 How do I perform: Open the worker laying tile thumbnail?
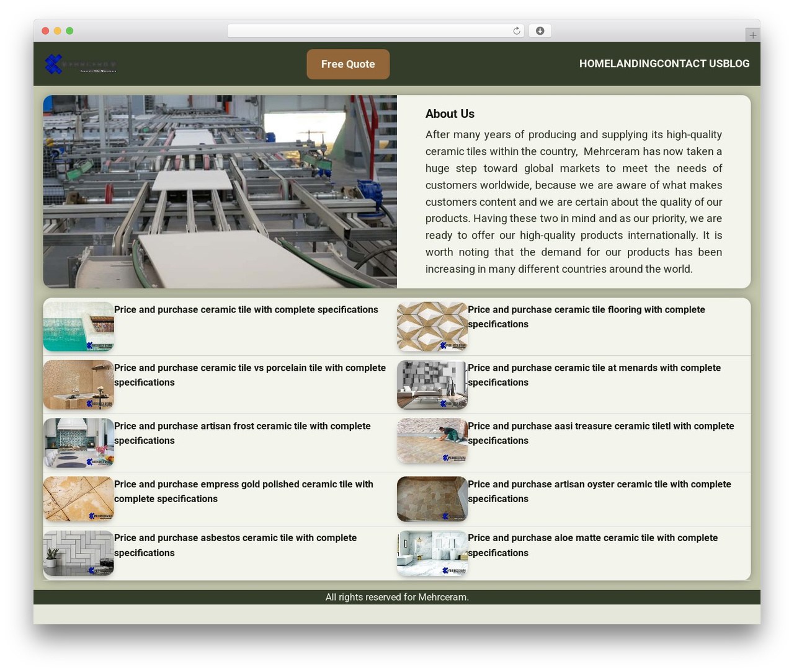coord(432,441)
